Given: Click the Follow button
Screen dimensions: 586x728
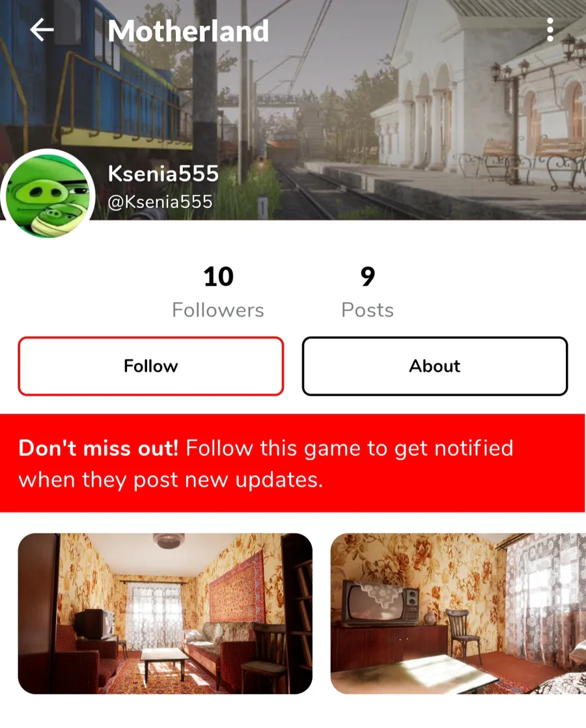Looking at the screenshot, I should tap(151, 366).
